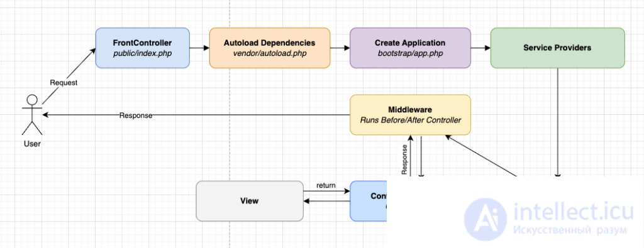Click "Runs Before/After Controller" text
The image size is (644, 248).
[410, 120]
